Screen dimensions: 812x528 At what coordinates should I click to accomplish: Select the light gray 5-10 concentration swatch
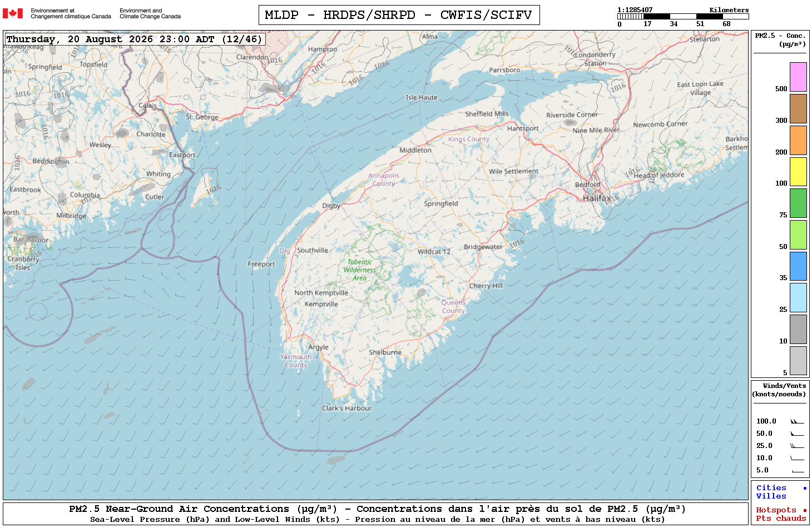click(798, 361)
